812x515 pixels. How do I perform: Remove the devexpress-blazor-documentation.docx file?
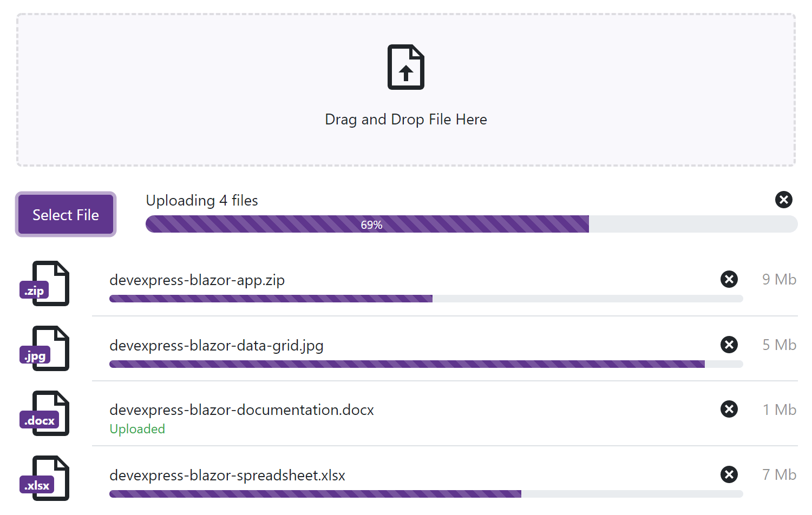729,409
